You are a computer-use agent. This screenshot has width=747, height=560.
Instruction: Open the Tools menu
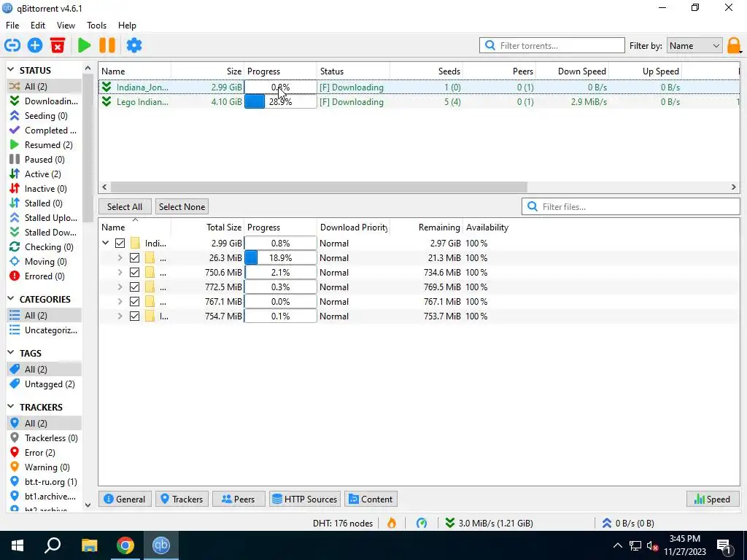[x=97, y=26]
